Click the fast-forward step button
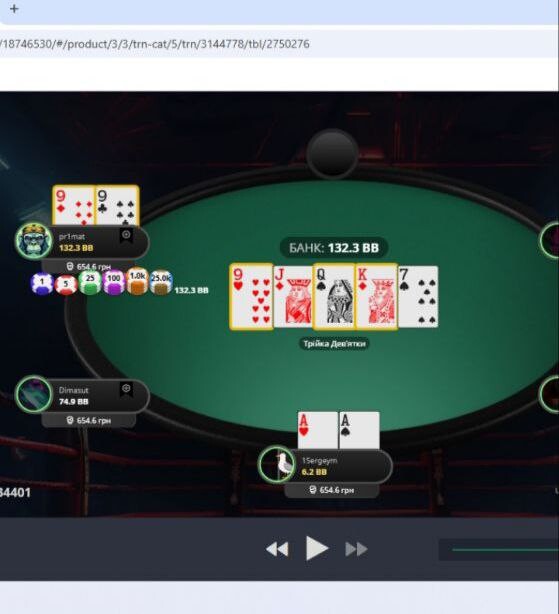Image resolution: width=559 pixels, height=614 pixels. coord(356,549)
